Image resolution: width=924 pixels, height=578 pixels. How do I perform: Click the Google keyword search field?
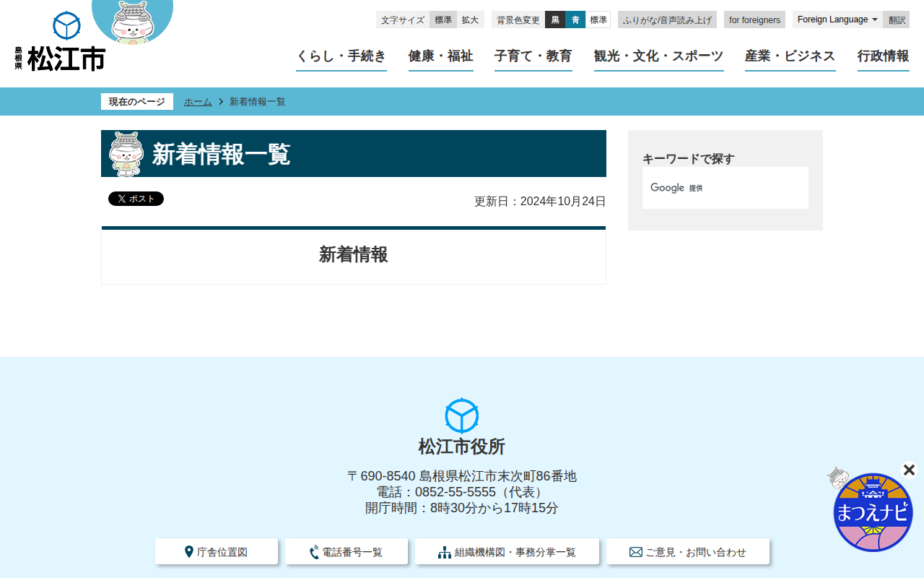coord(725,188)
